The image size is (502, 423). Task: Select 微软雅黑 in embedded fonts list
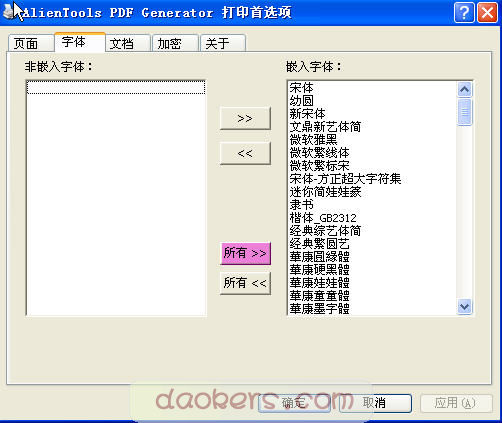click(313, 140)
